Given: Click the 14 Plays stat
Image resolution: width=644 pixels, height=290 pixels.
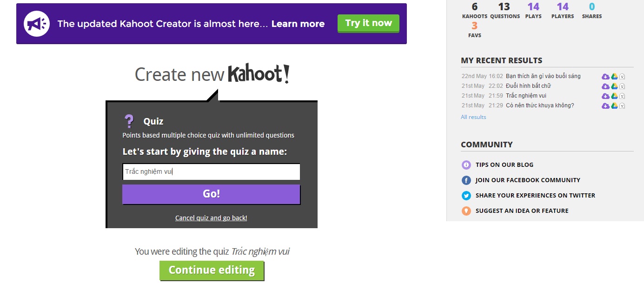Looking at the screenshot, I should click(533, 11).
